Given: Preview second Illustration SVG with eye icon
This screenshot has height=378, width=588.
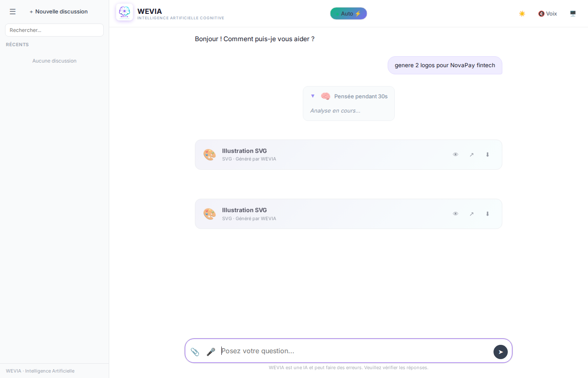Looking at the screenshot, I should pyautogui.click(x=455, y=214).
